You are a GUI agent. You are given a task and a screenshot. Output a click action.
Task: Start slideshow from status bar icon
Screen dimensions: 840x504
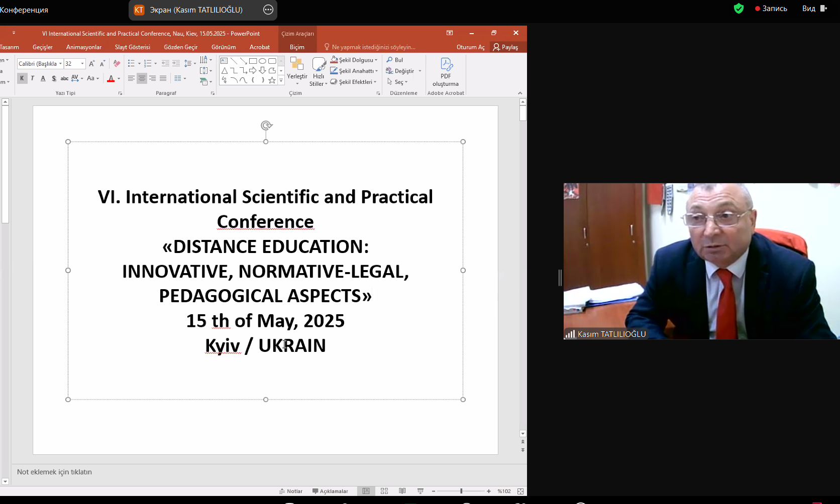[421, 491]
